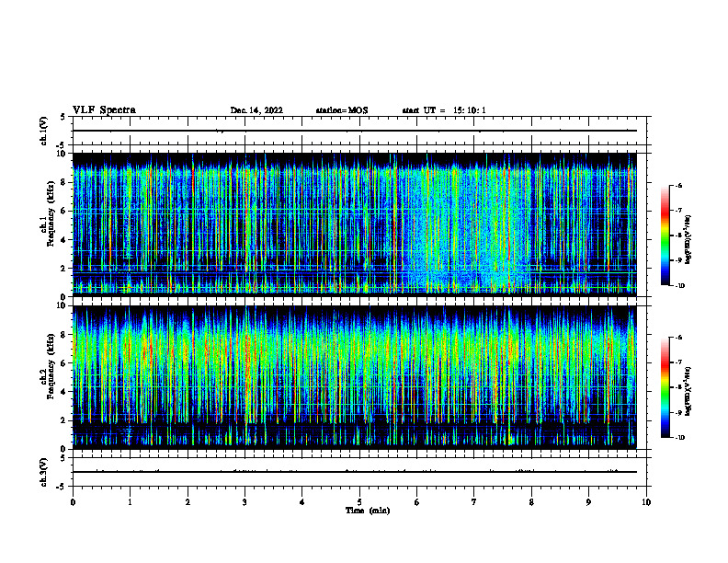This screenshot has width=728, height=563.
Task: Click the "-8" label on ch.1 colorbar
Action: (677, 236)
